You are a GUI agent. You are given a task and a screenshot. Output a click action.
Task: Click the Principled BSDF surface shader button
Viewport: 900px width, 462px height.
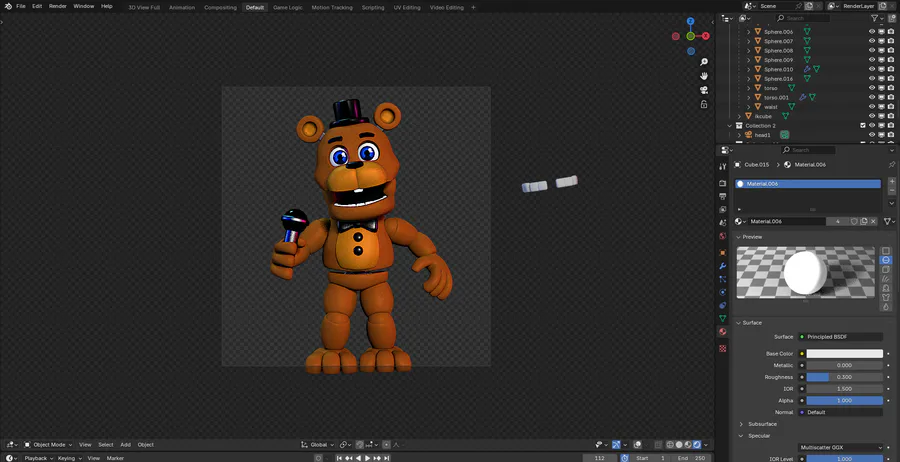coord(841,337)
